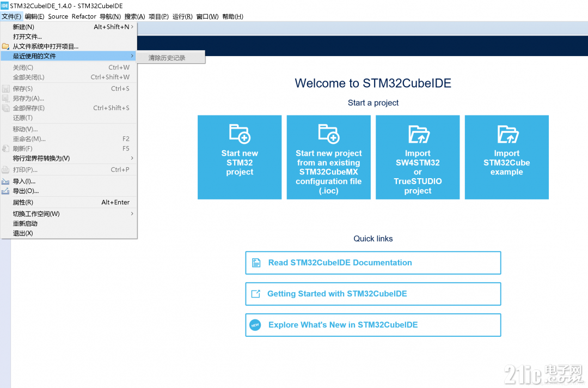Viewport: 588px width, 388px height.
Task: Click the import icon next to 导入(I)
Action: (x=5, y=181)
